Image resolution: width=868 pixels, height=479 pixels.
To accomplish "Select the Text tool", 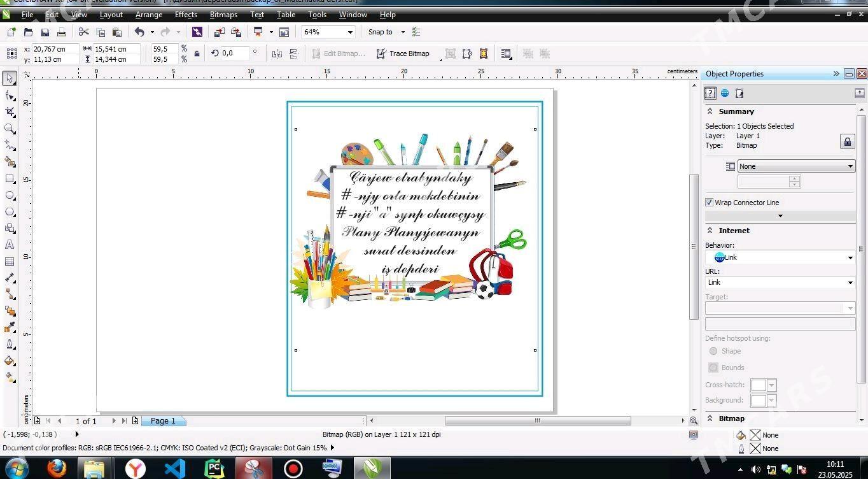I will click(x=10, y=245).
